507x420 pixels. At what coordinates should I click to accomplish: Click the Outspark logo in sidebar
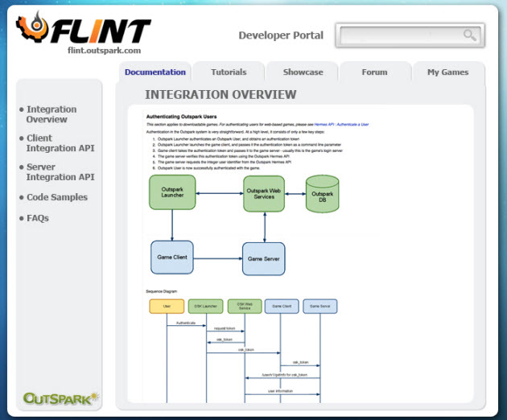(60, 398)
